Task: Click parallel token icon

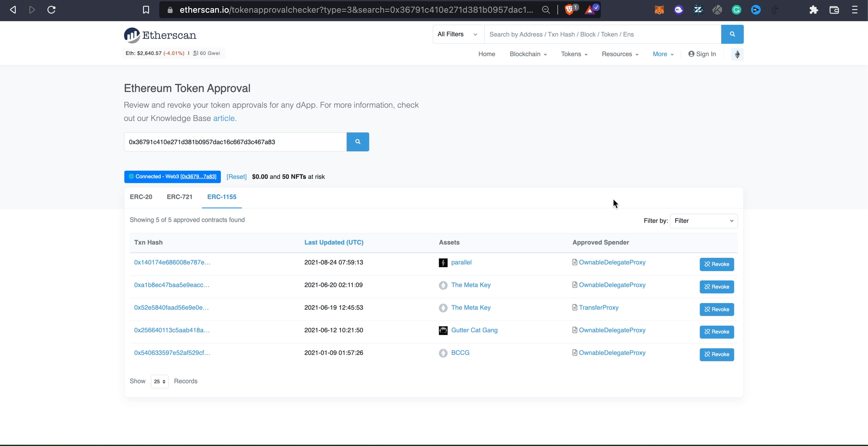Action: tap(443, 263)
